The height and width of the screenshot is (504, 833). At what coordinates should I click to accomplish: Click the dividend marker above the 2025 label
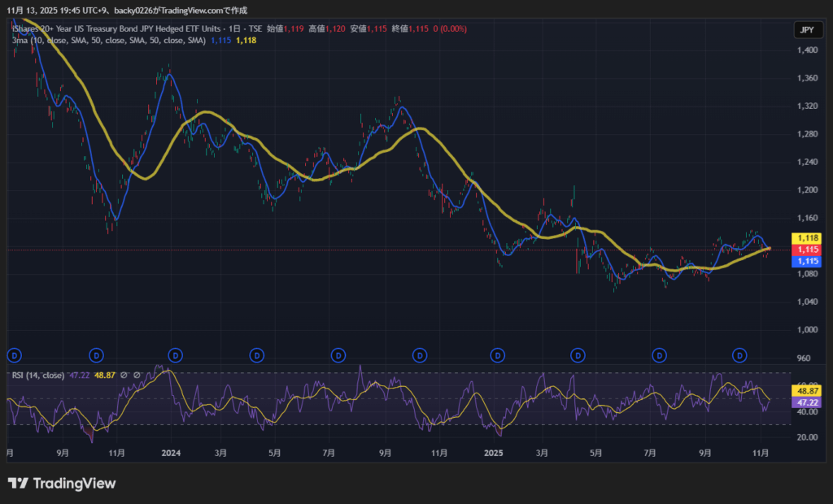pos(497,355)
